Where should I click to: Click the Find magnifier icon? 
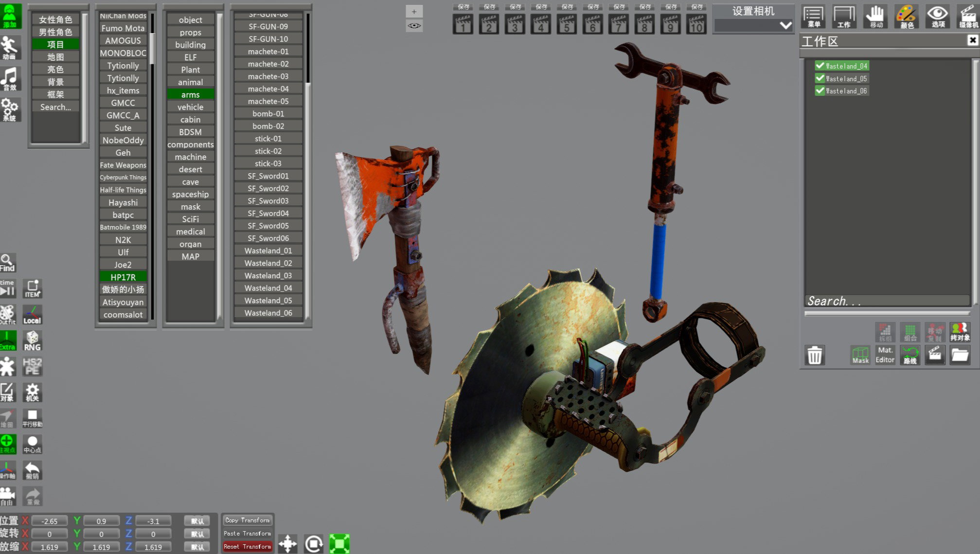click(x=7, y=263)
